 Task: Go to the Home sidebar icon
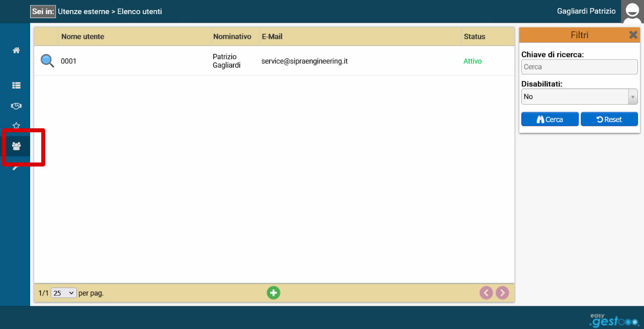pyautogui.click(x=16, y=50)
